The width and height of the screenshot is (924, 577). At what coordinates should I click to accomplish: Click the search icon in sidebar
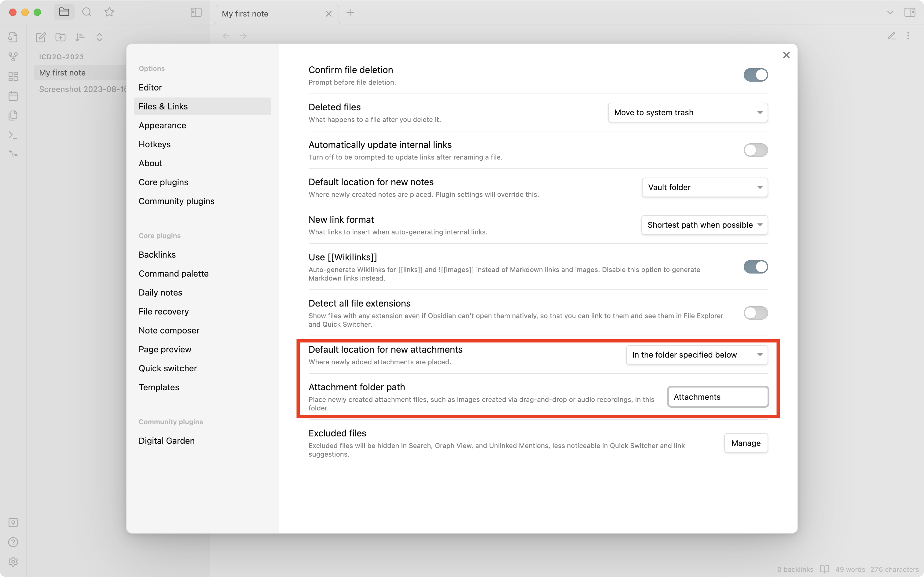point(86,12)
